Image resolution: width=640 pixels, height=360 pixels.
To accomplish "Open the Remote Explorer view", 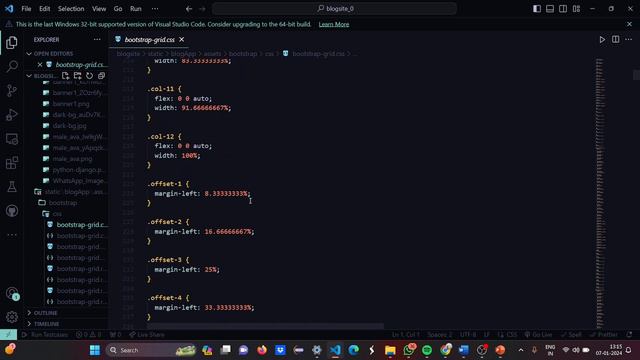I will coord(12,139).
